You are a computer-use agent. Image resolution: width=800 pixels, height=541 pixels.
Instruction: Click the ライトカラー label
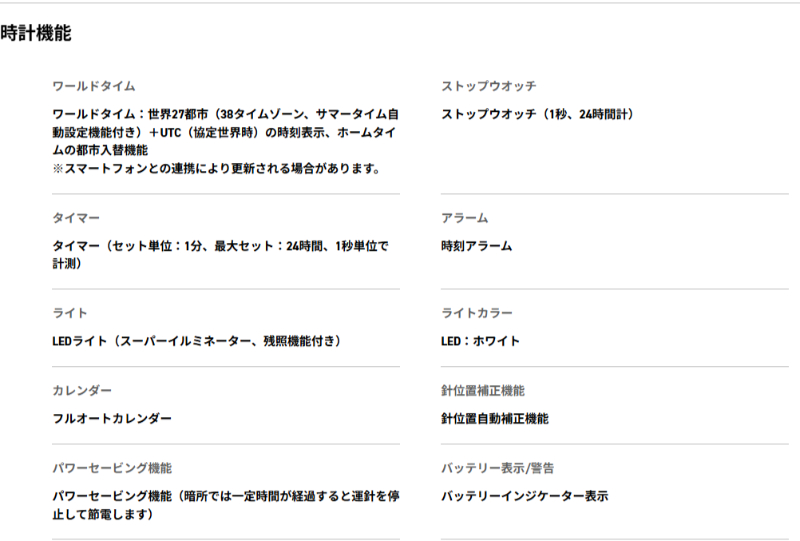[477, 313]
